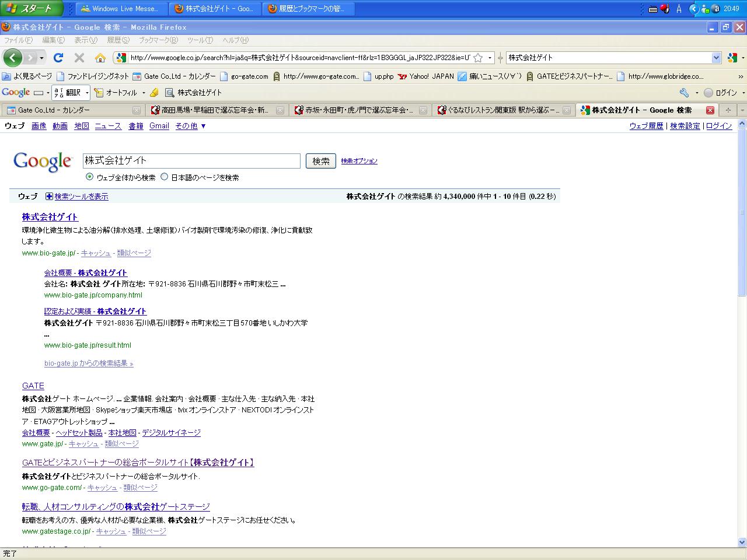The height and width of the screenshot is (560, 747).
Task: Click inside the Google search query field
Action: pyautogui.click(x=191, y=161)
